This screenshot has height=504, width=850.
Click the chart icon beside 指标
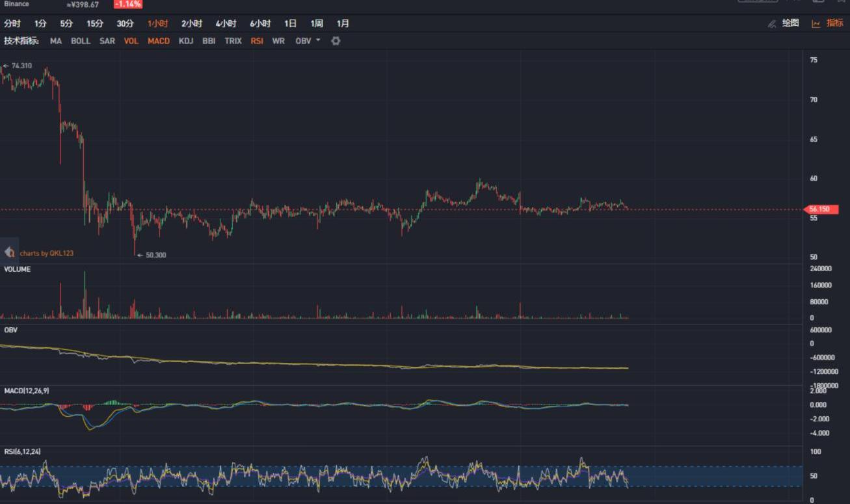816,23
